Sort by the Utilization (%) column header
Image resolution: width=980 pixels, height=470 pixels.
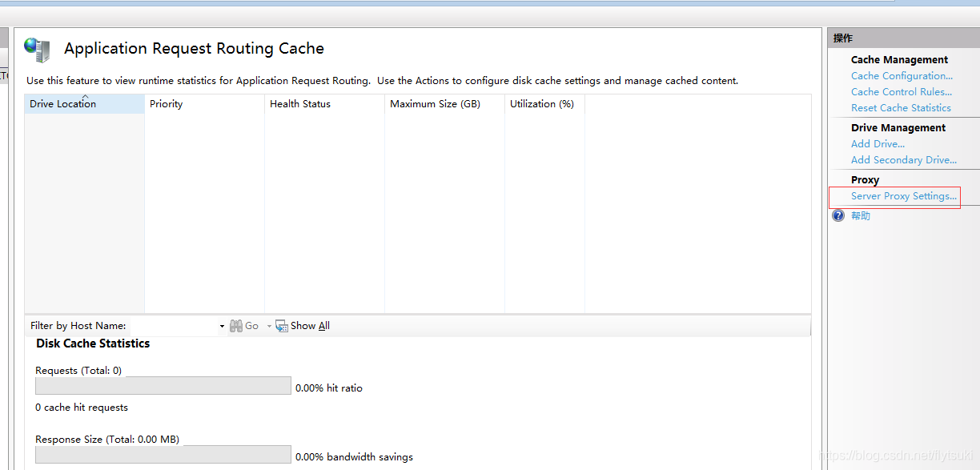[x=545, y=104]
